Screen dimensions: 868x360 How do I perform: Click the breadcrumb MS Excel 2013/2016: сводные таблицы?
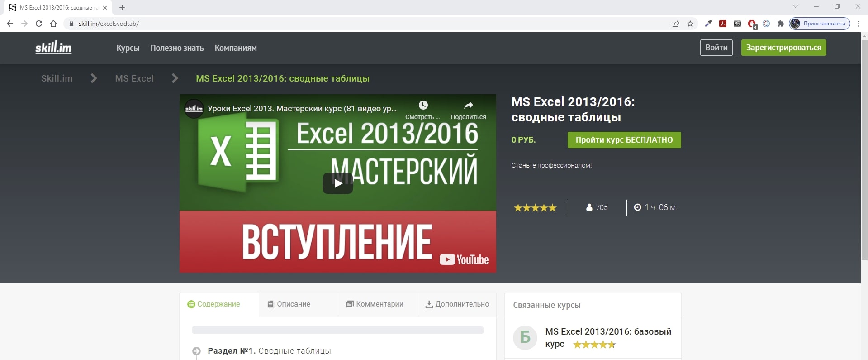coord(283,78)
